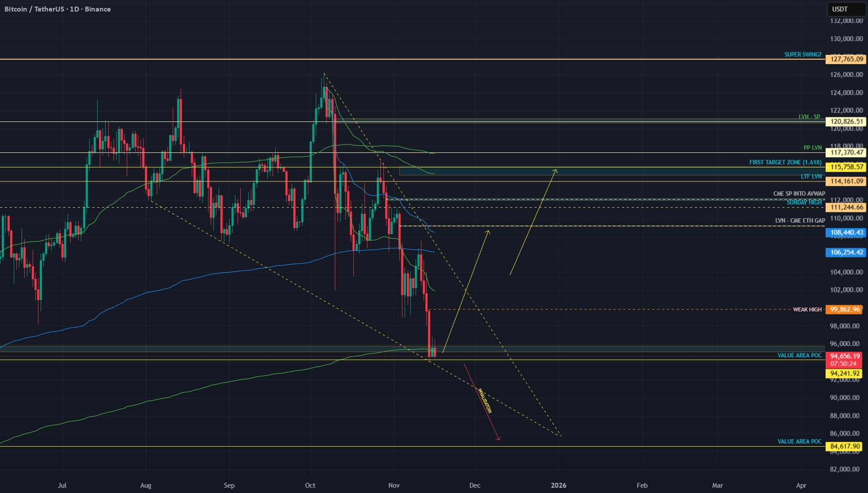Click the Nov label on time axis
Screen dimensions: 868x493
tap(394, 485)
